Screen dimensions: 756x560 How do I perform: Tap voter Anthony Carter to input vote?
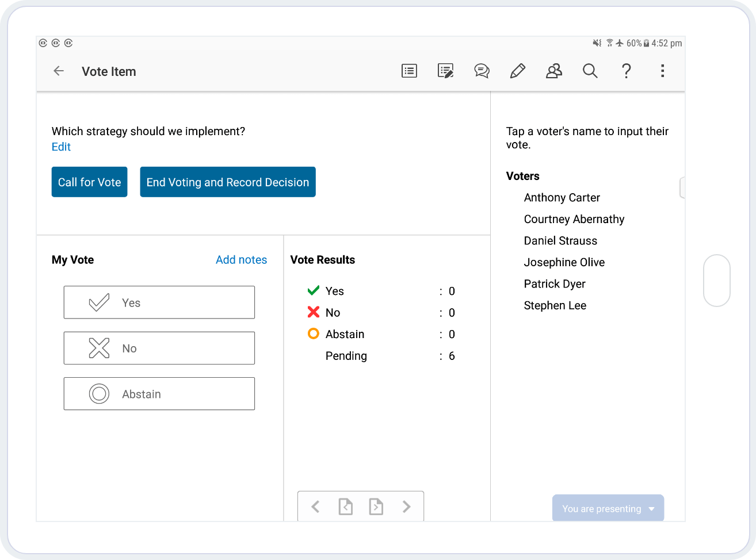click(562, 198)
